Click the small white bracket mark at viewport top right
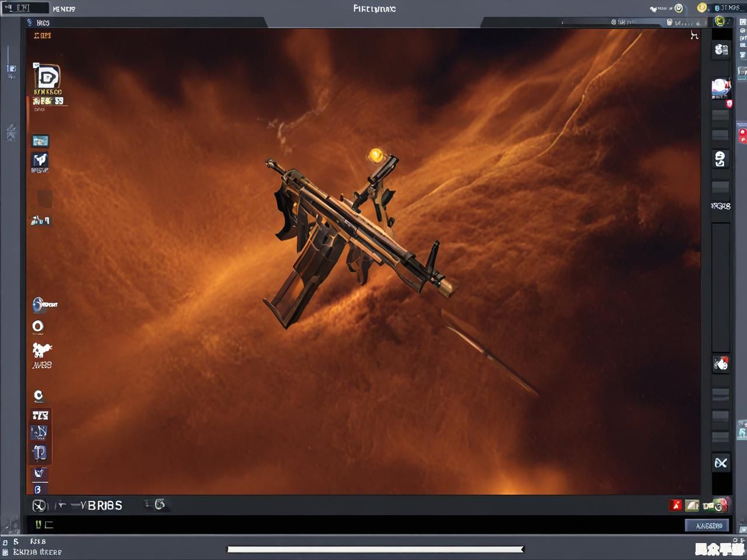747x560 pixels. [x=694, y=36]
